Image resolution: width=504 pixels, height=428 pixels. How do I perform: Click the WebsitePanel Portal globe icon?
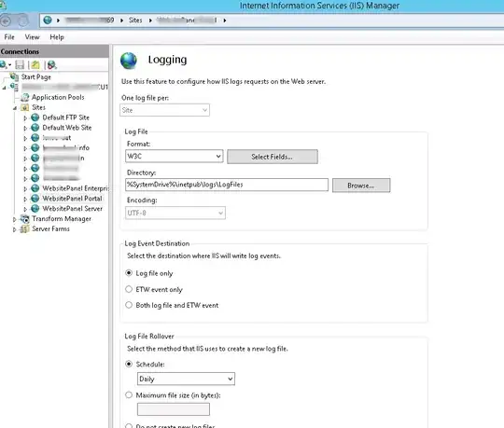click(x=35, y=199)
